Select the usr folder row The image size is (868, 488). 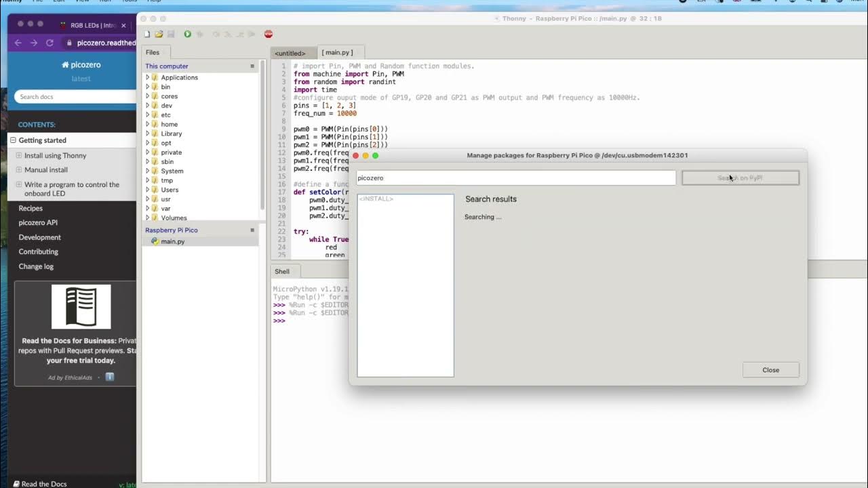[201, 199]
